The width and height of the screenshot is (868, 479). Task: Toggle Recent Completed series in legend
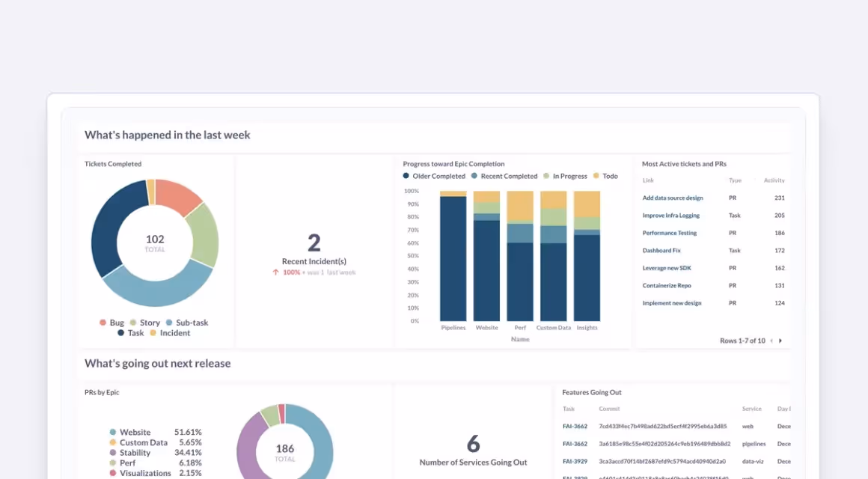point(504,176)
